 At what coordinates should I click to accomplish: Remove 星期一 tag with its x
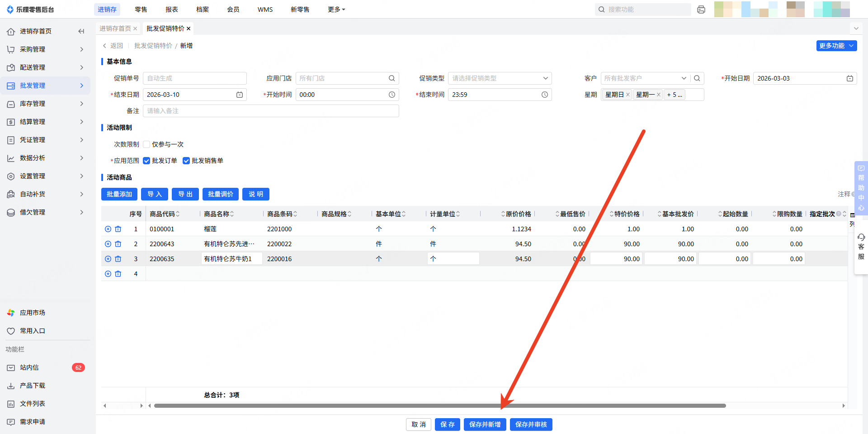659,95
